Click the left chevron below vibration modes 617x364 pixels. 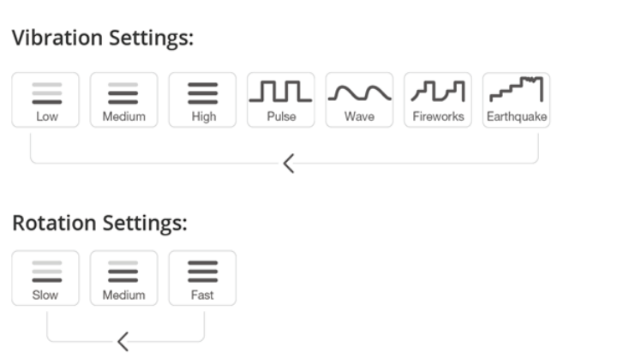tap(289, 164)
